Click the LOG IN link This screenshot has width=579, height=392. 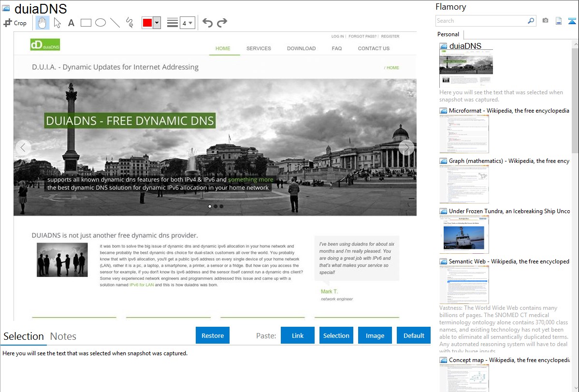[337, 36]
